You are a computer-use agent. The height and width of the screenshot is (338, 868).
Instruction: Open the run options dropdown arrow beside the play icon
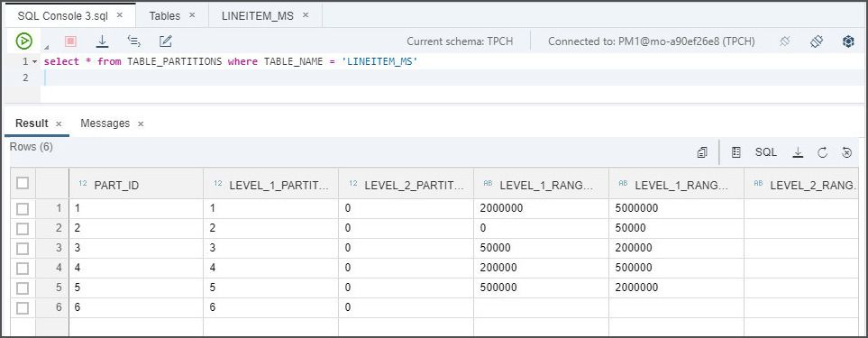click(x=47, y=47)
